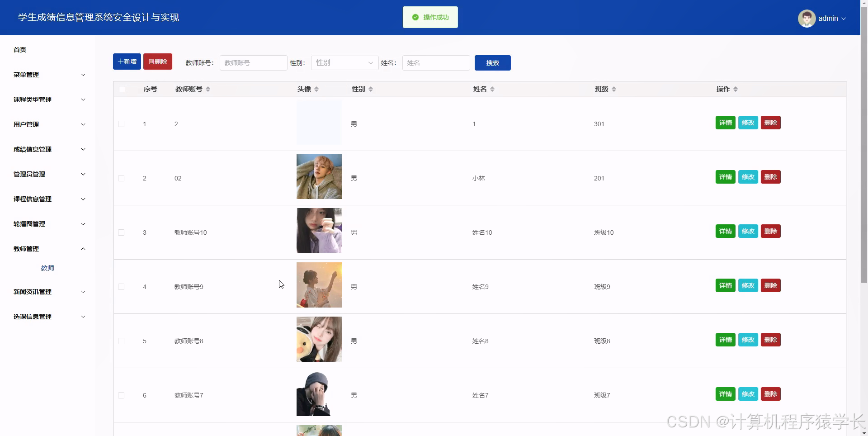Toggle the select-all checkbox in table header
Viewport: 868px width, 436px height.
(x=121, y=89)
